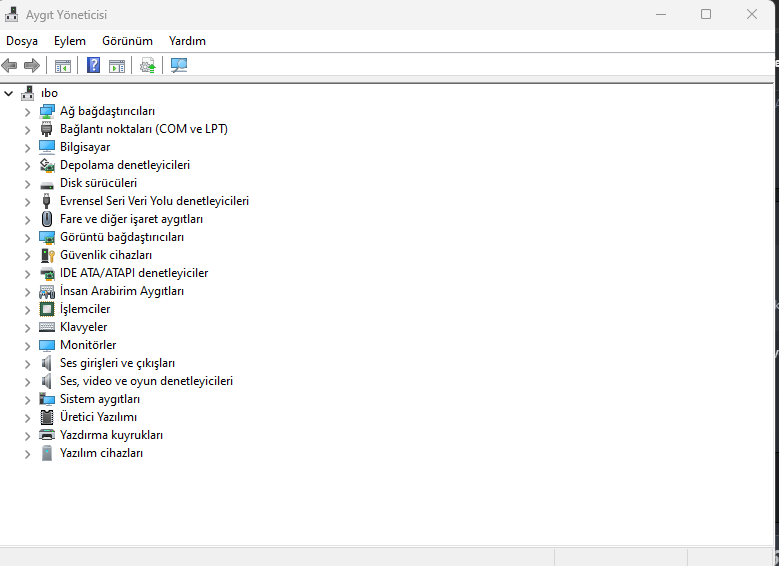Click Scan for hardware changes icon

179,66
